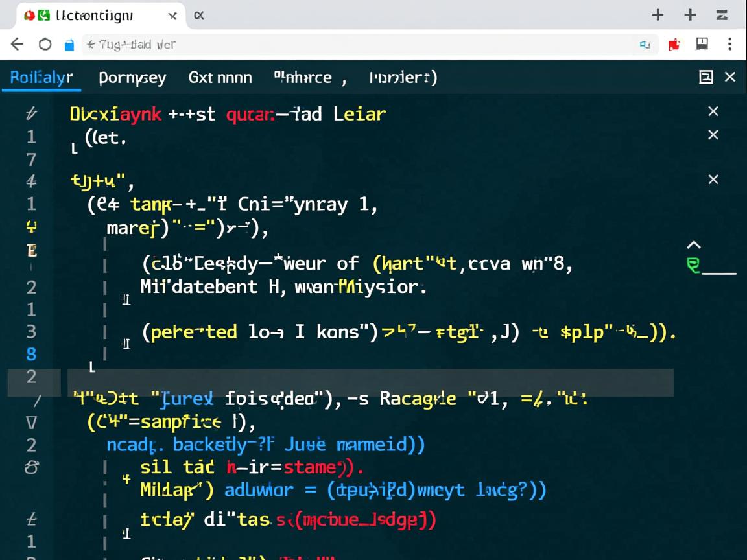This screenshot has width=747, height=560.
Task: Open the three-dot browser menu
Action: click(730, 43)
